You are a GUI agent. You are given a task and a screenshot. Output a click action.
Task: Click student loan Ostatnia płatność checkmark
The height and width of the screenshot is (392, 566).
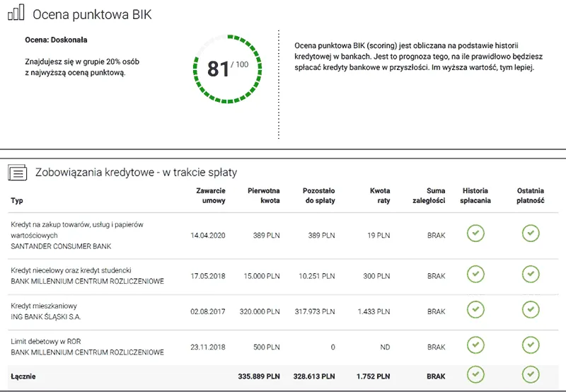tap(531, 274)
